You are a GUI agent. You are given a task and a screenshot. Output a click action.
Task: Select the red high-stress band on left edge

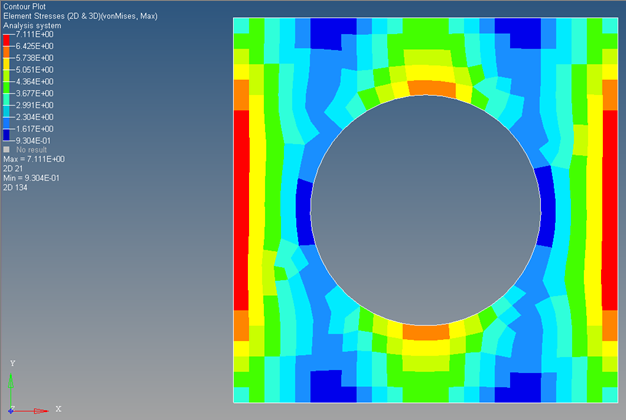point(240,210)
